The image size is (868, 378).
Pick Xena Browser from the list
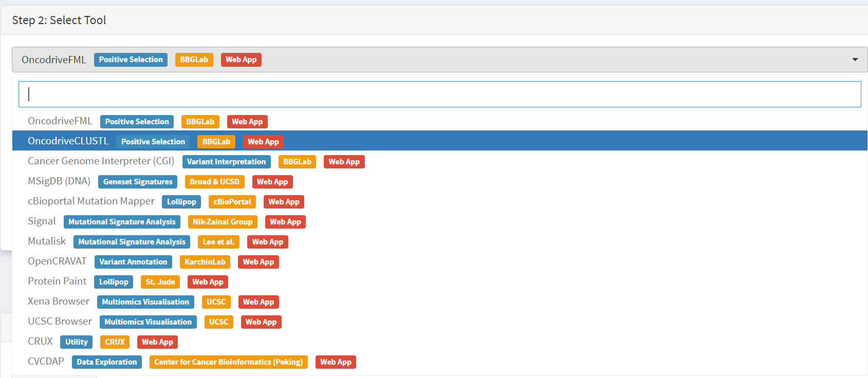[440, 301]
